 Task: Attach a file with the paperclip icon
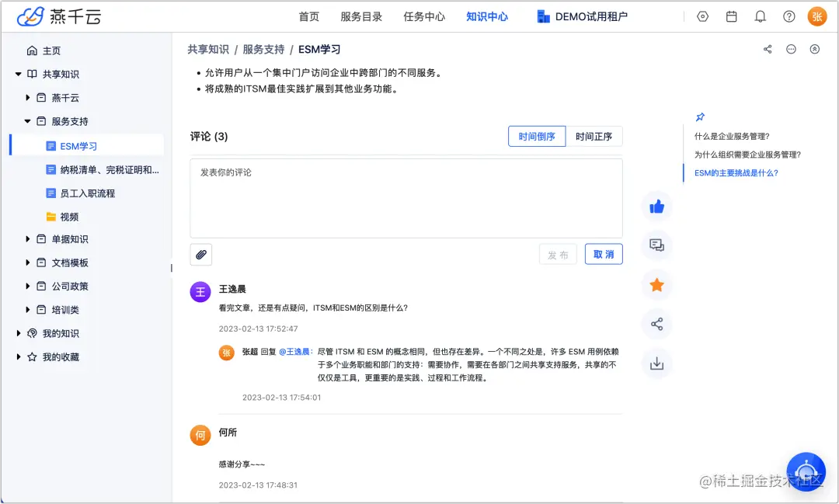[x=200, y=254]
